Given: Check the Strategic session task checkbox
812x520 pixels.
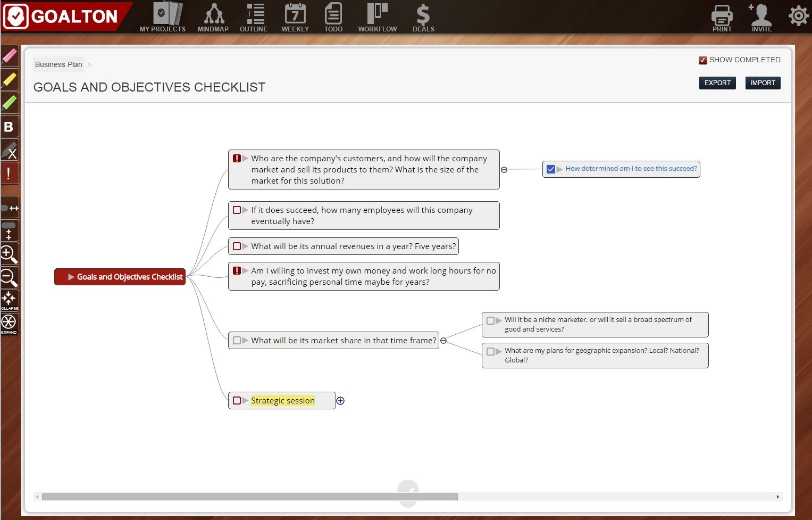Looking at the screenshot, I should click(x=237, y=400).
